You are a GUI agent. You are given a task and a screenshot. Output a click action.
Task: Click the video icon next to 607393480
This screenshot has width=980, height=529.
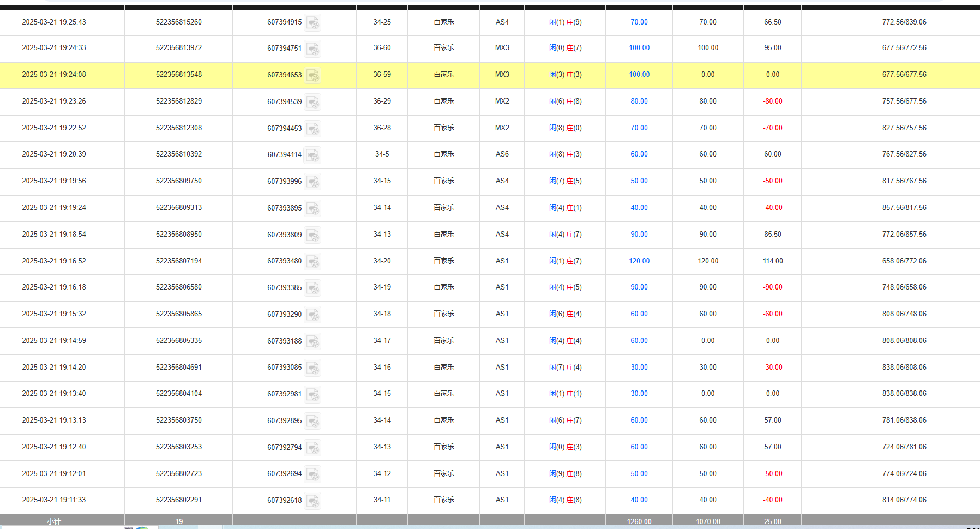click(312, 262)
